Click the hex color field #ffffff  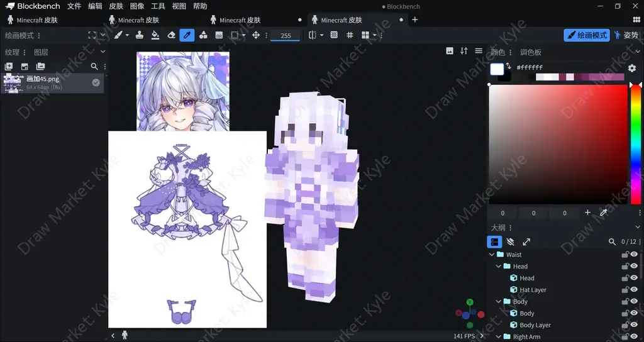[530, 67]
